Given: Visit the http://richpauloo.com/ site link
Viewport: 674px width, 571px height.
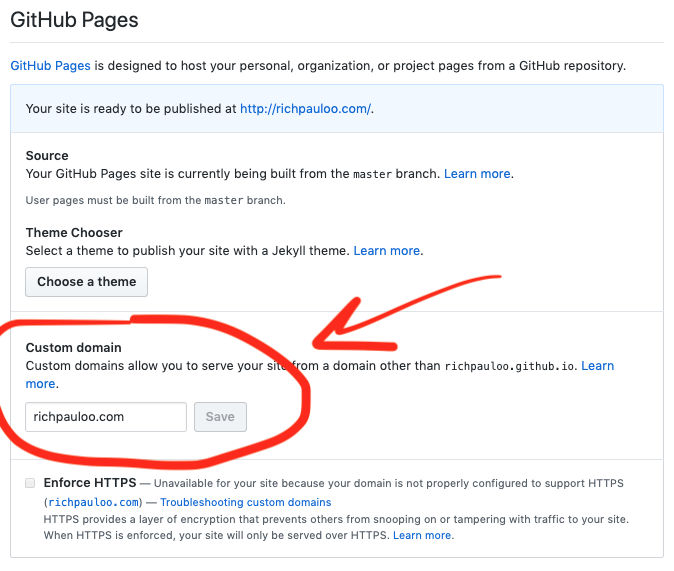Looking at the screenshot, I should (x=305, y=109).
